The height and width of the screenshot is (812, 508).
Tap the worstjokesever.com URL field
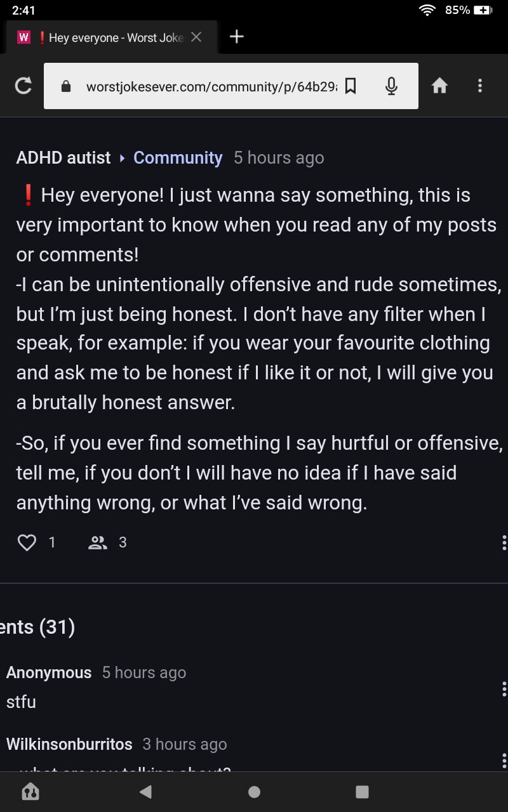[x=210, y=86]
